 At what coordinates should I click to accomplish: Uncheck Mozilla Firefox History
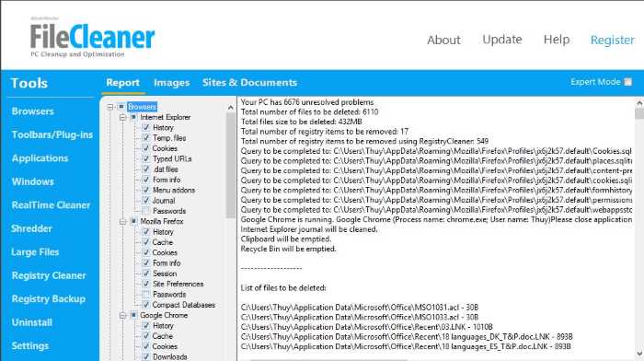tap(145, 232)
